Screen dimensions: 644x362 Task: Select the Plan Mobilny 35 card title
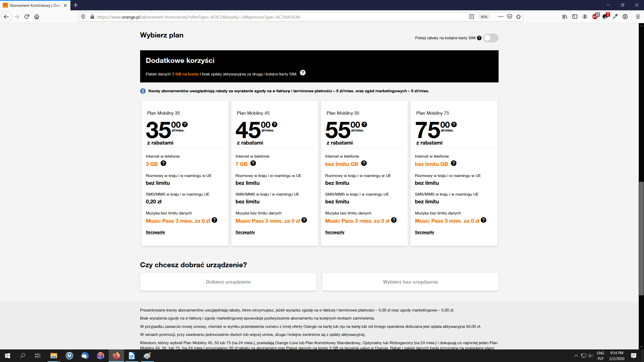tap(164, 113)
